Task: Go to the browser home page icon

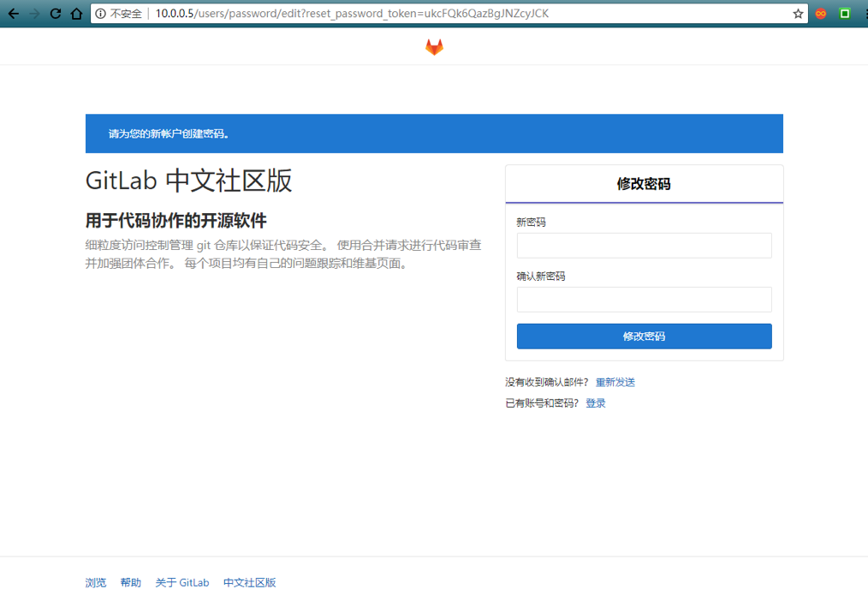Action: point(76,14)
